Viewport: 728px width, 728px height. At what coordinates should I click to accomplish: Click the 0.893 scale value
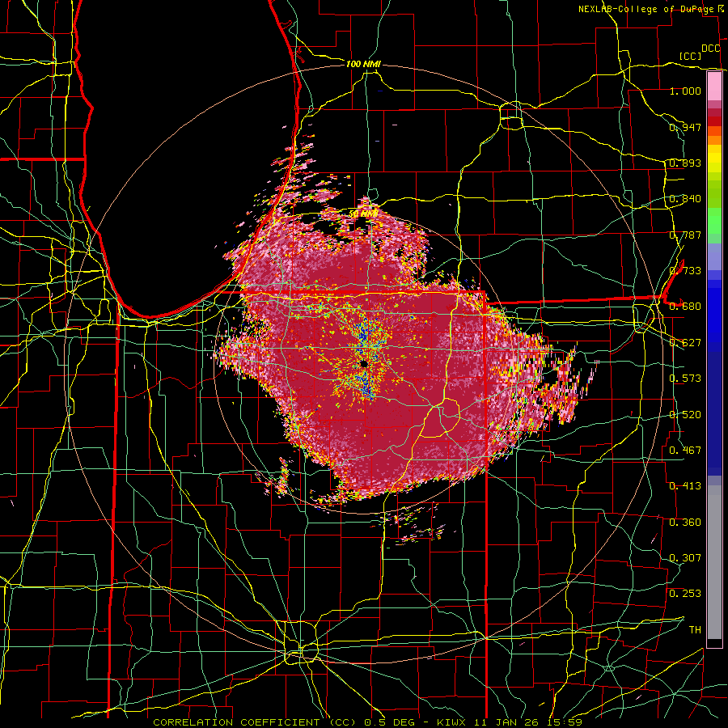pos(685,163)
